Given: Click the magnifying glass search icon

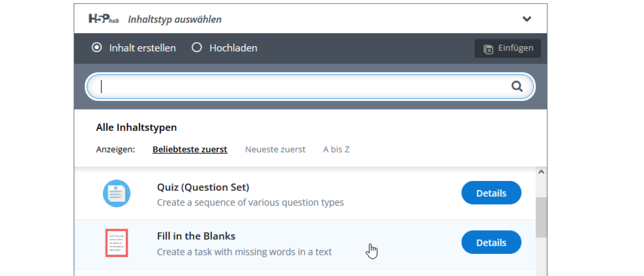Looking at the screenshot, I should coord(517,86).
